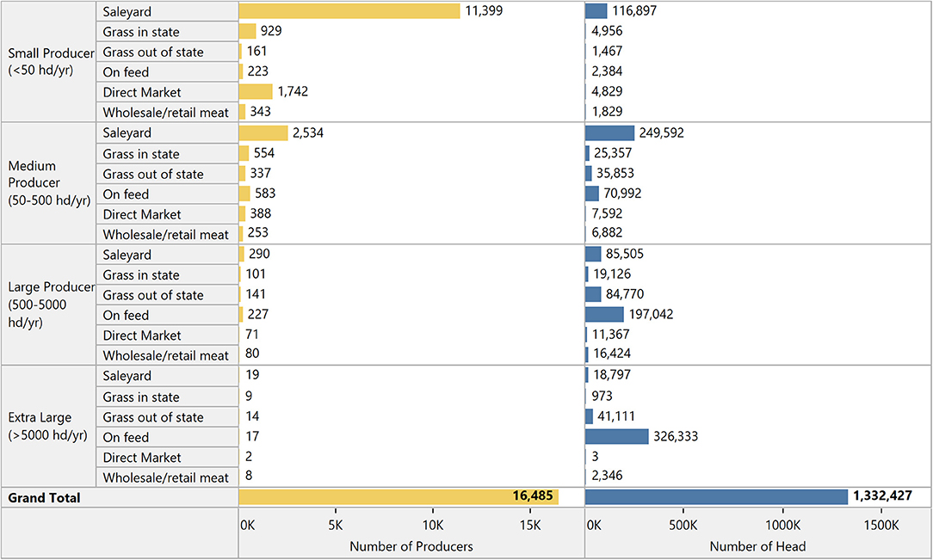
Task: Click the blue bar labeled 197,042
Action: click(604, 314)
